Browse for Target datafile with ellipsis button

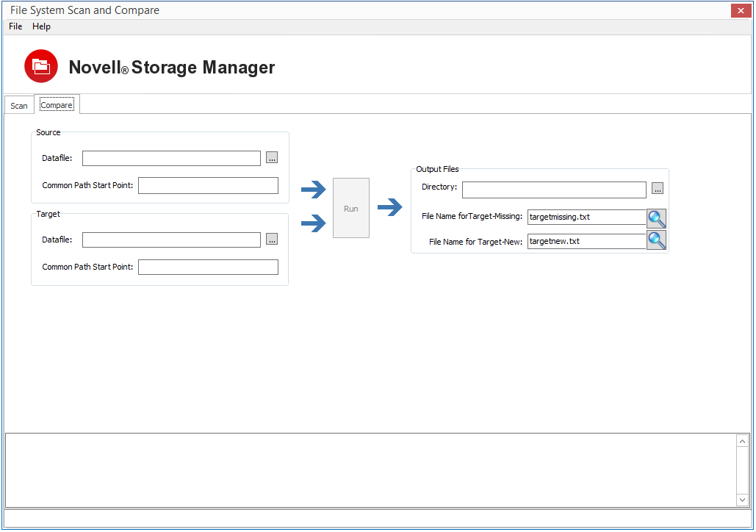click(272, 240)
